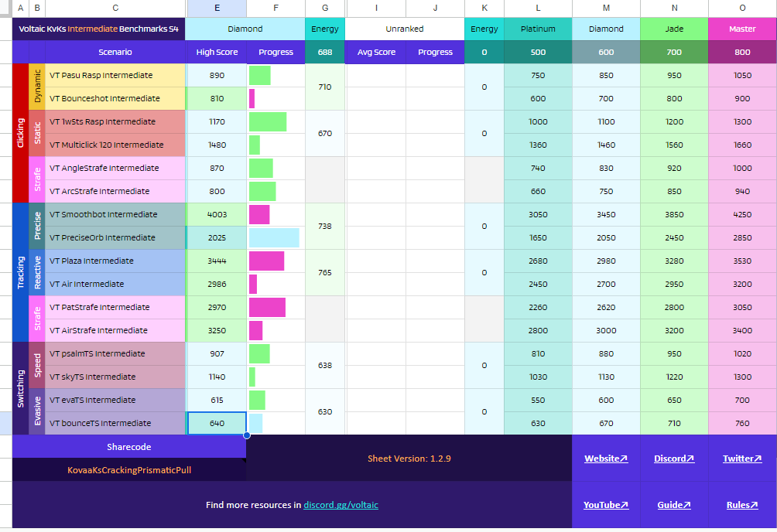Select the VT PatStrafe Intermediate progress bar
777x532 pixels.
point(267,307)
